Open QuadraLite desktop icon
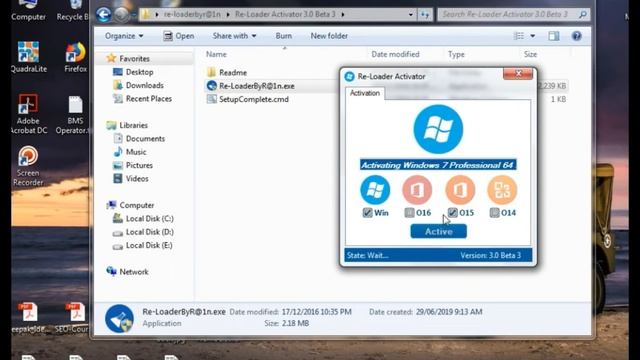The height and width of the screenshot is (360, 640). point(28,56)
